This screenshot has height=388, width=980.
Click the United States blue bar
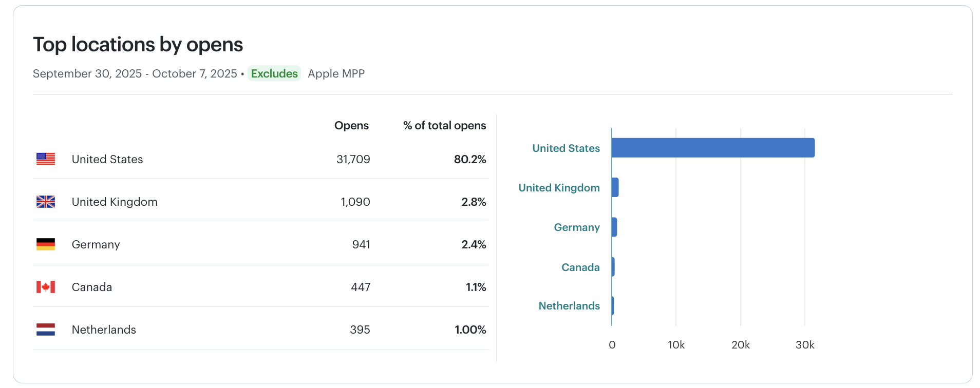[x=712, y=148]
